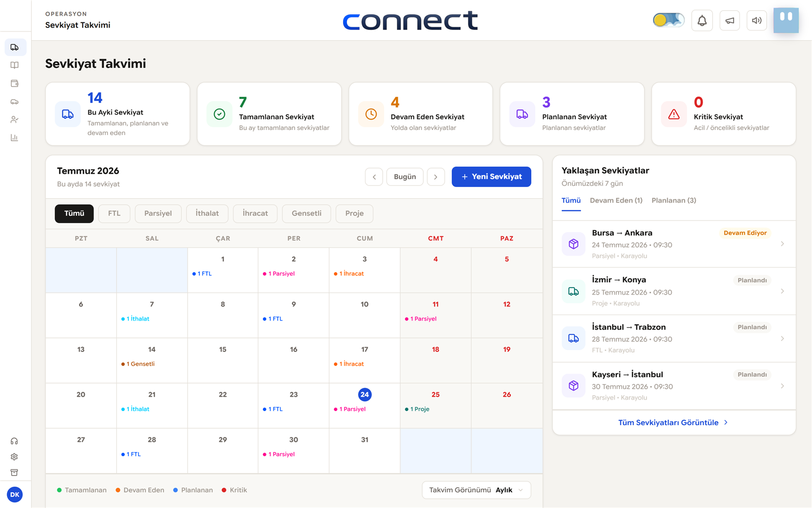Click the package icon for Kayseri → İstanbul
This screenshot has width=812, height=508.
[573, 386]
